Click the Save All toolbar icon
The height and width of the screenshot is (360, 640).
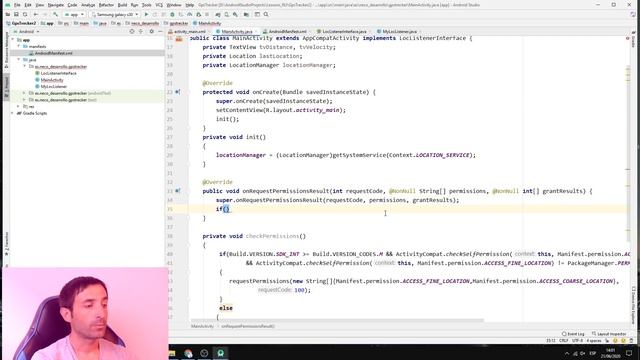pos(16,14)
